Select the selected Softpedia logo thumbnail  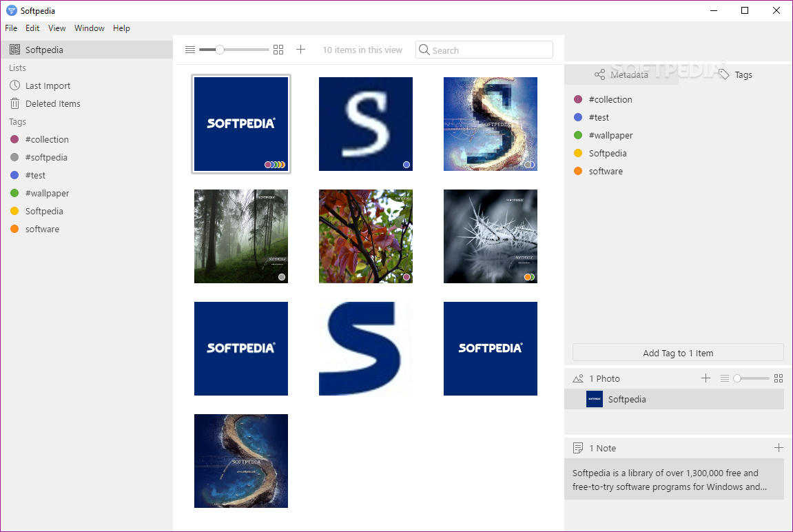pyautogui.click(x=241, y=124)
